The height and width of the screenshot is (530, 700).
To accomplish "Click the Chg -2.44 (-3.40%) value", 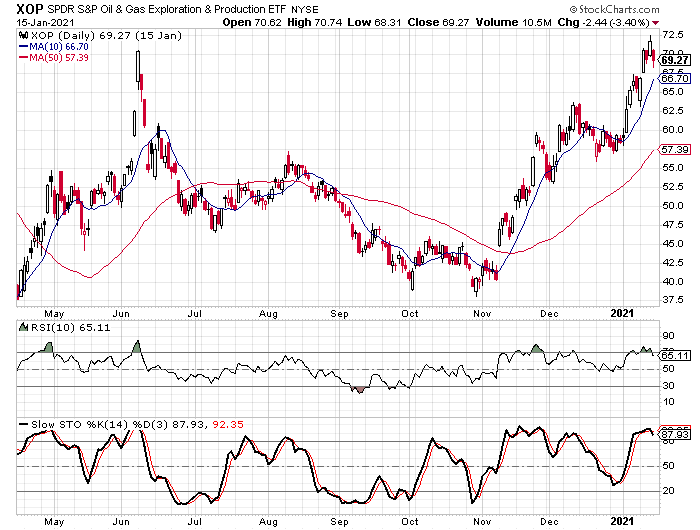I will tap(603, 22).
